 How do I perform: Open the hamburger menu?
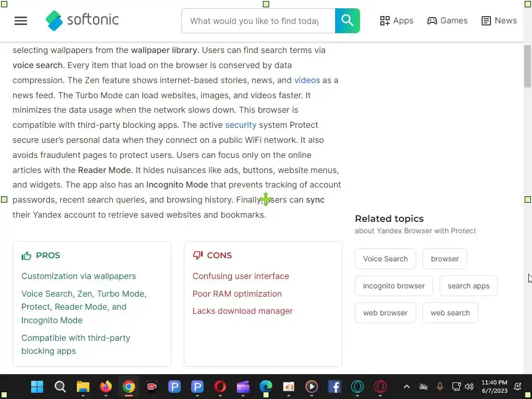click(x=21, y=21)
